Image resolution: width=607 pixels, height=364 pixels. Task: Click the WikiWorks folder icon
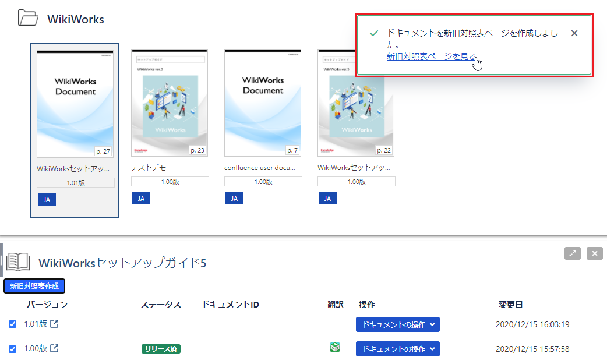coord(28,18)
